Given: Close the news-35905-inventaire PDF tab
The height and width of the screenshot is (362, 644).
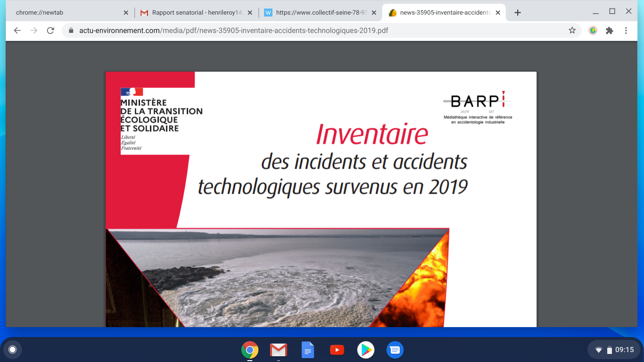Looking at the screenshot, I should point(498,13).
